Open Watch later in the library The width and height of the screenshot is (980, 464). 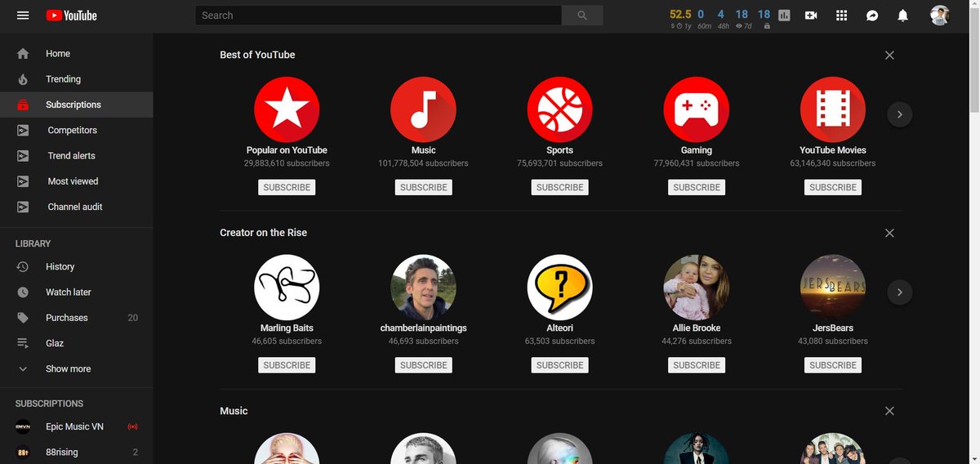click(76, 292)
